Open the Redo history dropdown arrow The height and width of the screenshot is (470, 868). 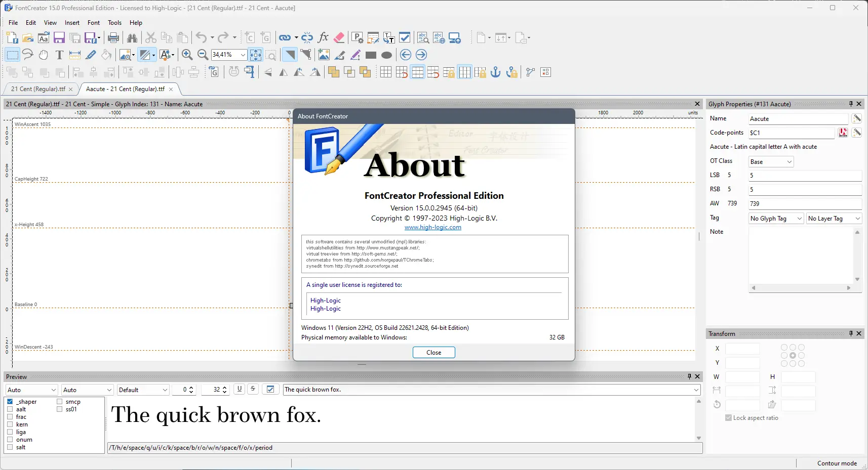click(234, 38)
